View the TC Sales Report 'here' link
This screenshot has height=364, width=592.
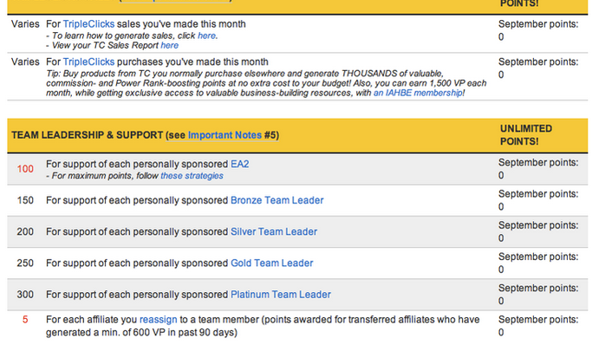coord(170,46)
